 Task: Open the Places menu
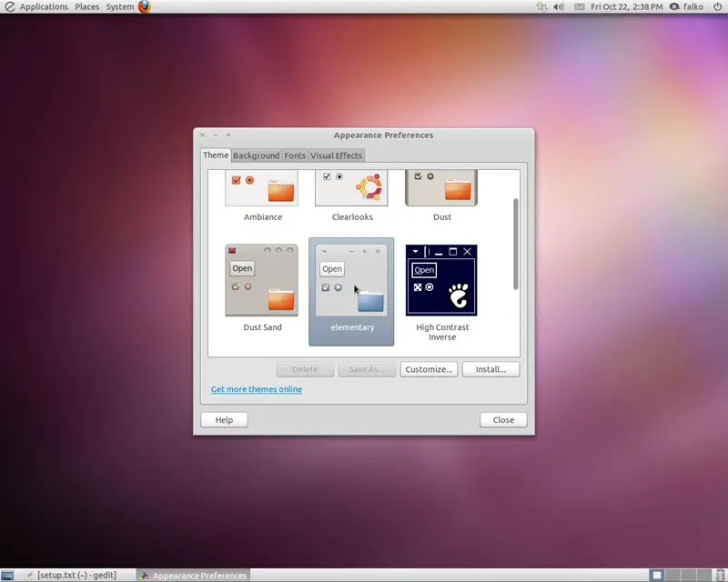(x=87, y=7)
